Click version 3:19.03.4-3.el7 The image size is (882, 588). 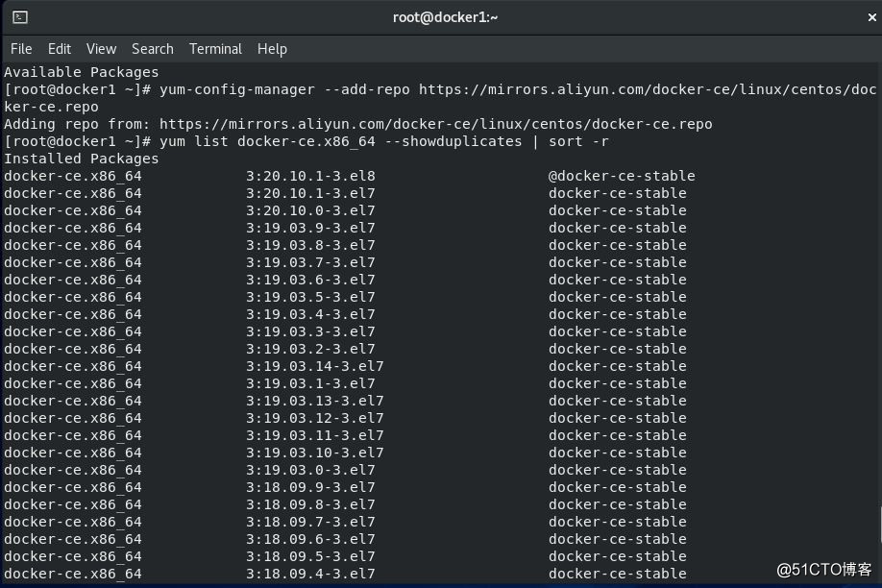pos(310,314)
